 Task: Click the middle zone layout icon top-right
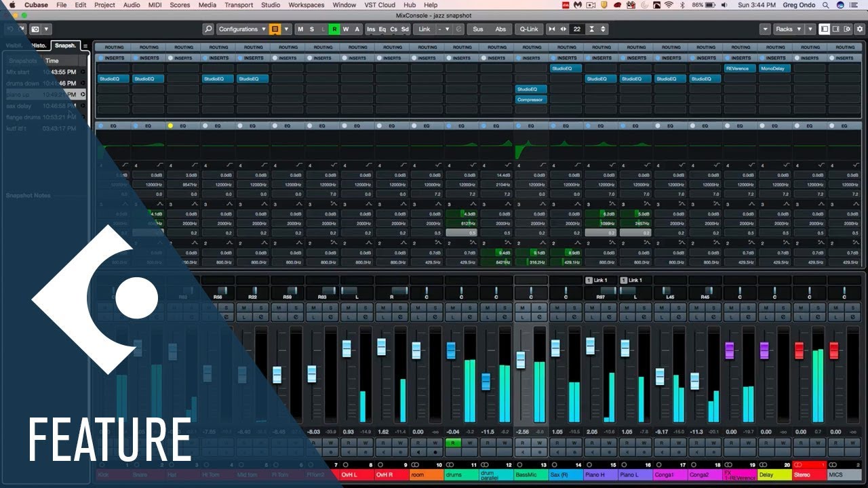(x=836, y=29)
